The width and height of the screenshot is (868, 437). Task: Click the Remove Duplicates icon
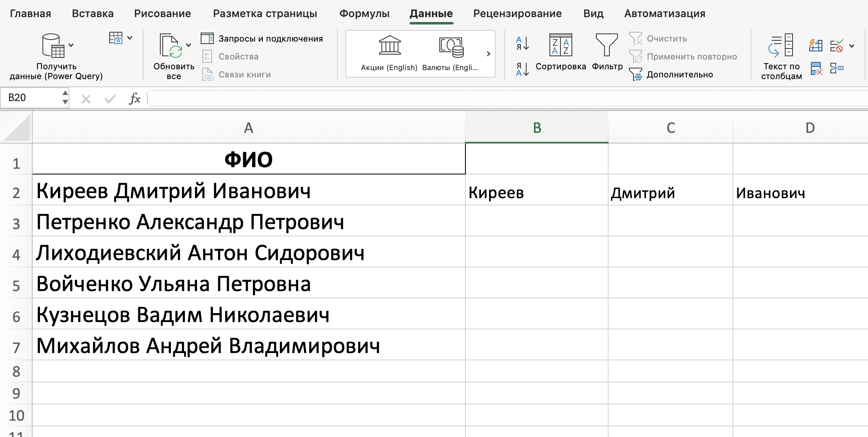point(816,69)
